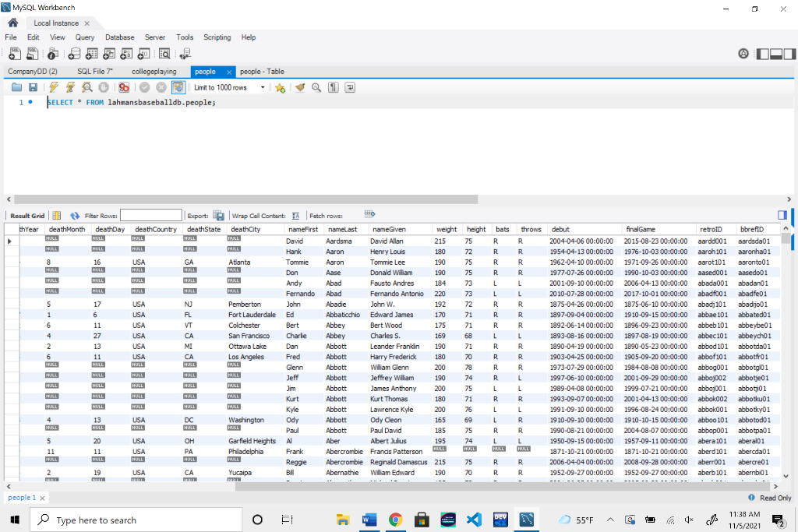
Task: Execute the query with lightning bolt
Action: click(x=54, y=87)
